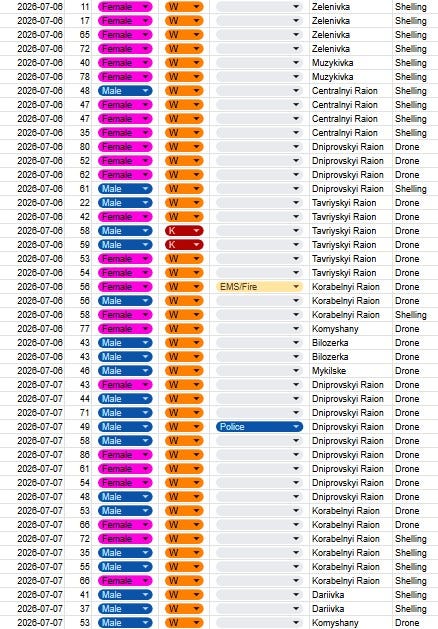
Task: Open empty grey dropdown in age 78 Muzykivka row
Action: (259, 77)
